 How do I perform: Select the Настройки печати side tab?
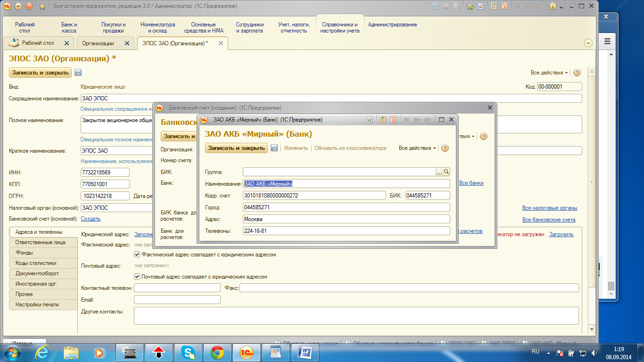click(x=43, y=304)
